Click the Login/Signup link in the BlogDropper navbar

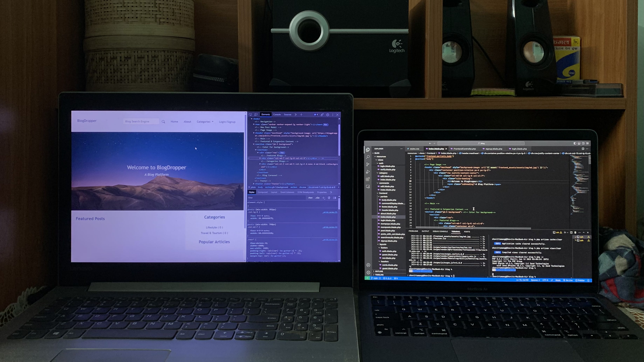pos(227,122)
